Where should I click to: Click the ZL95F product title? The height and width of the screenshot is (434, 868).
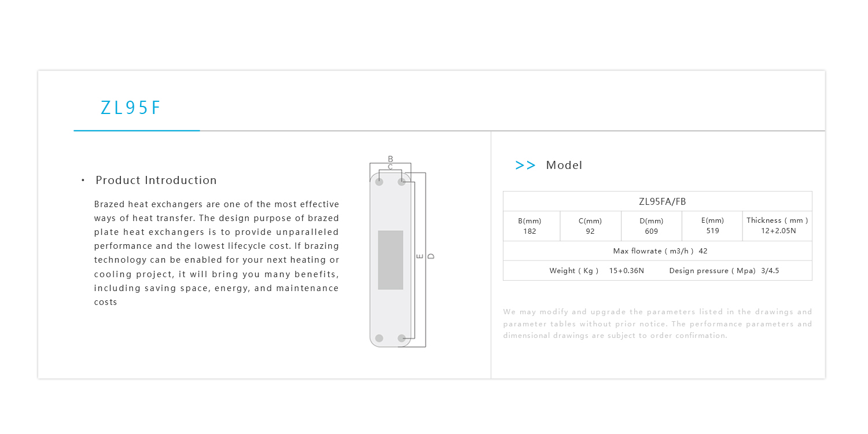[130, 108]
